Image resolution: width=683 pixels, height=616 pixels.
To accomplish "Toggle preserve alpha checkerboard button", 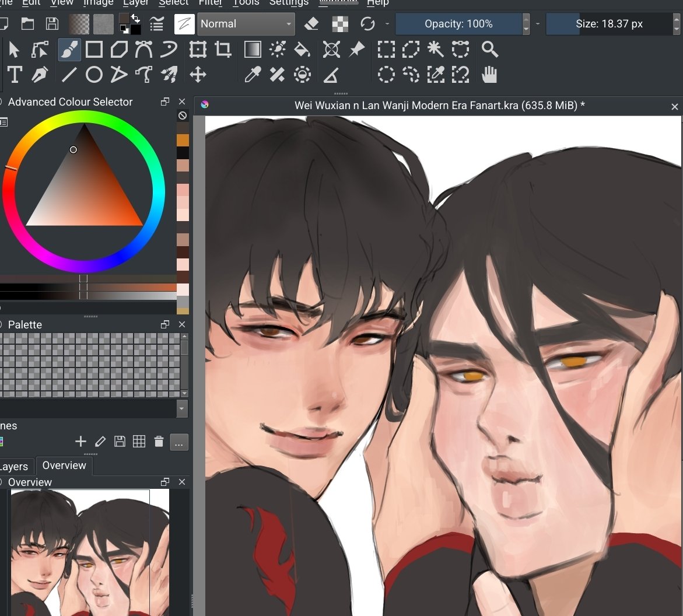I will pos(340,23).
